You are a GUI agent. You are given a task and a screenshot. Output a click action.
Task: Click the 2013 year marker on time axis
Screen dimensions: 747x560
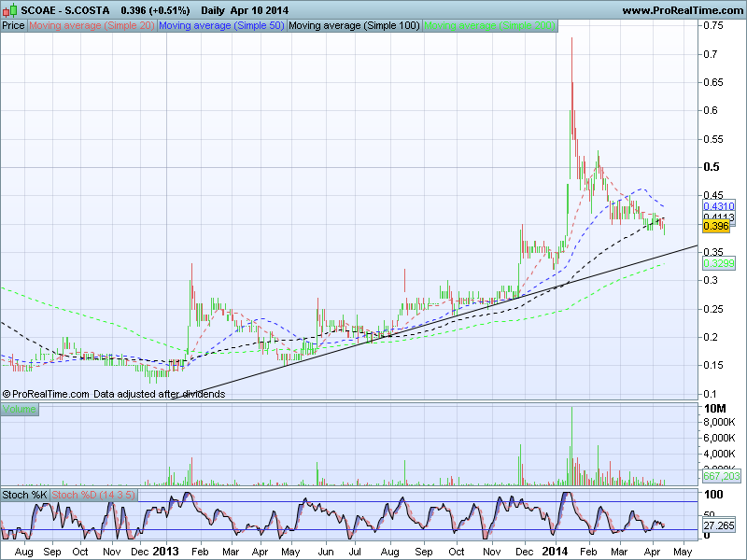(x=169, y=552)
